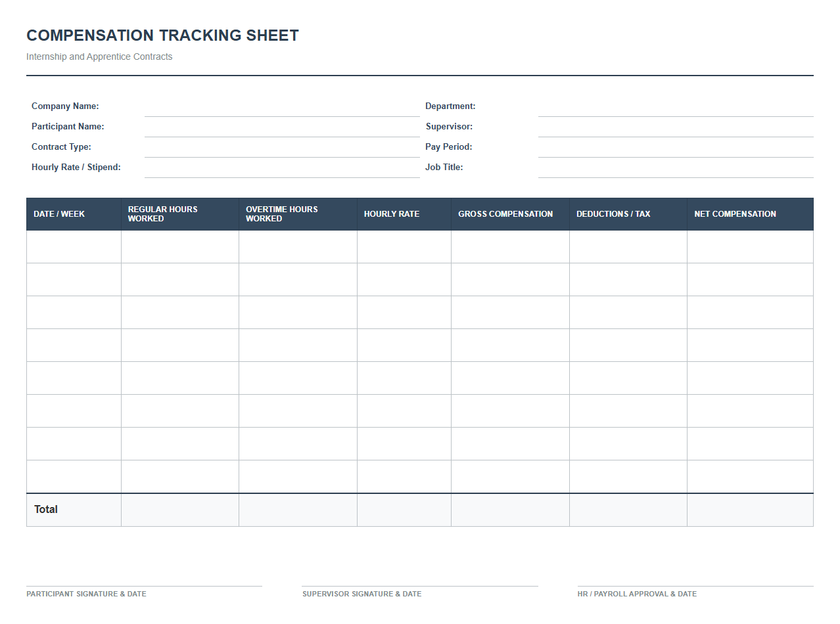Screen dimensions: 840x624
Task: Click the Total cell under Deductions / Tax
Action: 628,510
